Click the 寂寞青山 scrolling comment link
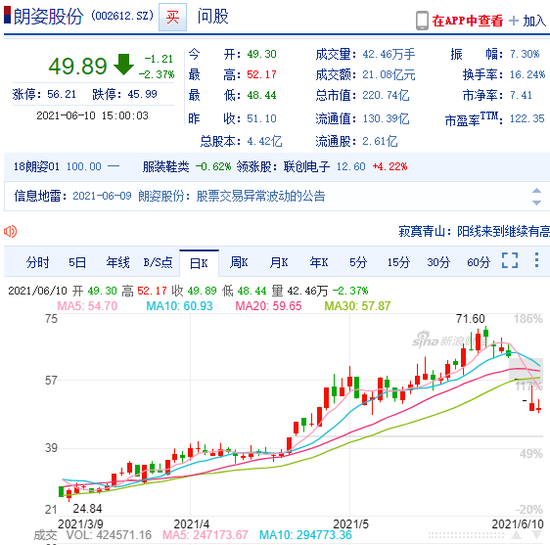This screenshot has width=550, height=545. [x=474, y=231]
